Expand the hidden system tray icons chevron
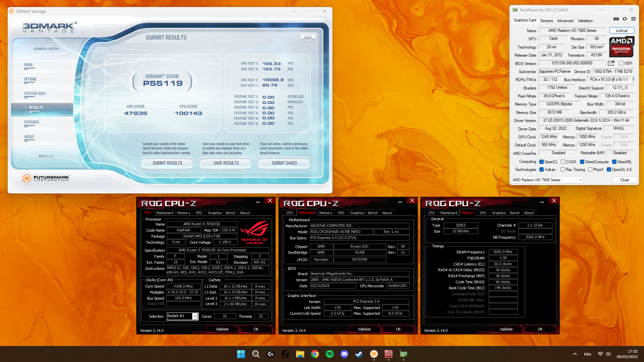The width and height of the screenshot is (644, 362). [x=575, y=354]
